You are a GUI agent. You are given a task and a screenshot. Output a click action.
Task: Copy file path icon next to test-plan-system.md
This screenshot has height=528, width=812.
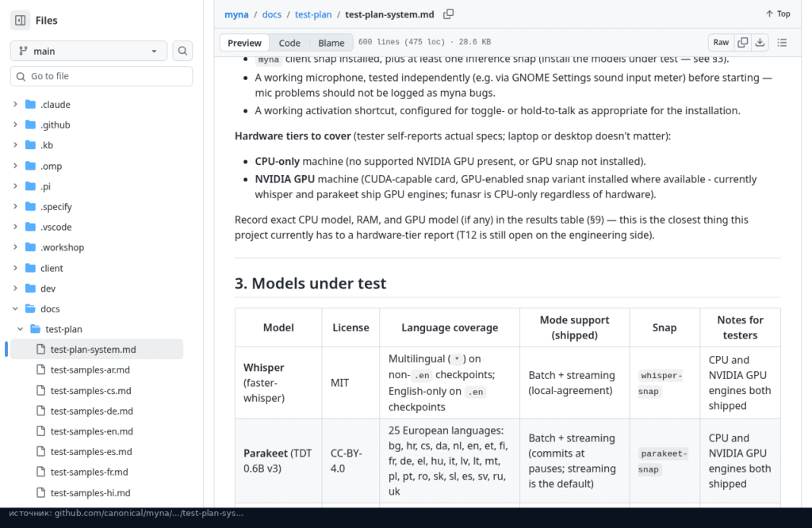[449, 14]
